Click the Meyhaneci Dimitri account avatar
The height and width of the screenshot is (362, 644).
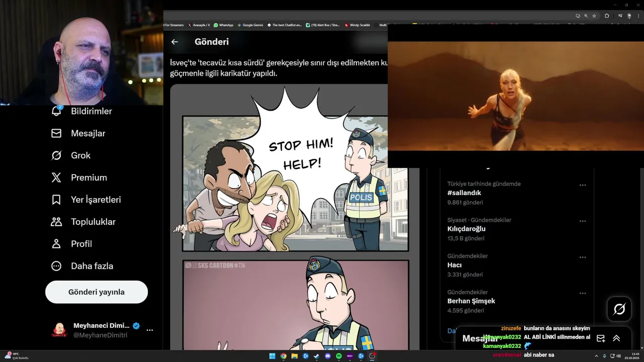(x=59, y=330)
